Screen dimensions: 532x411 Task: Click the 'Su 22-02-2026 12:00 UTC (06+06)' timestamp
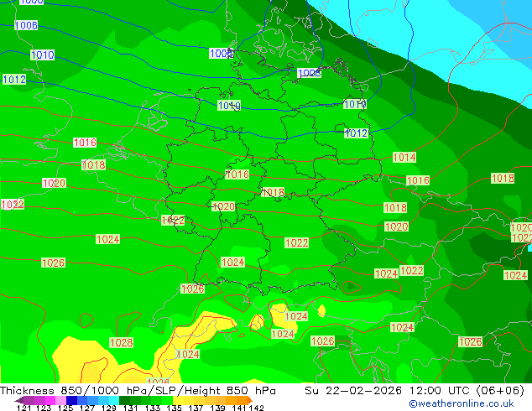[x=415, y=391]
